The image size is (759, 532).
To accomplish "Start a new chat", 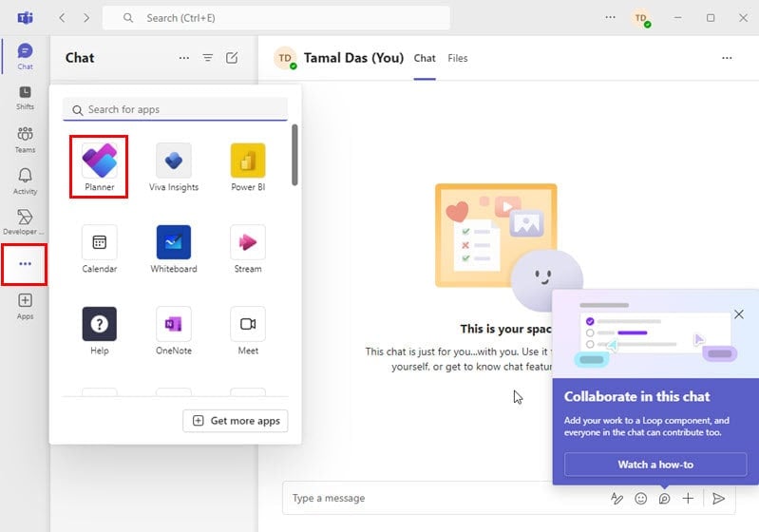I will click(232, 58).
